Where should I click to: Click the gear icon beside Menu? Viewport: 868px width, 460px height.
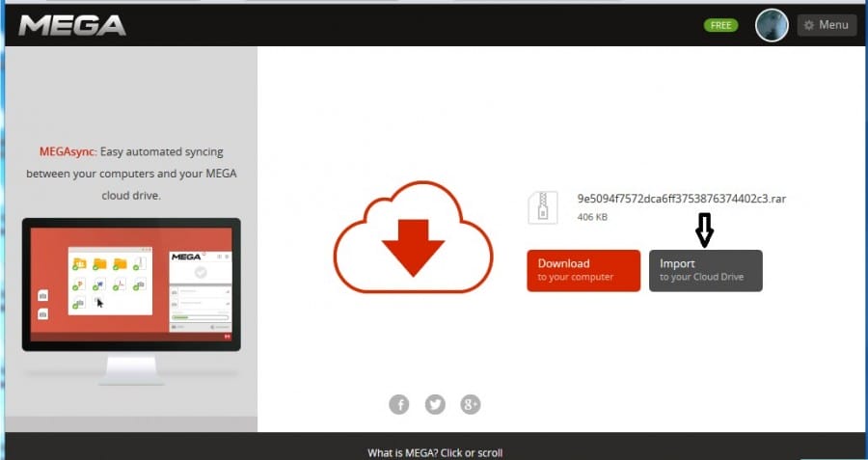(808, 25)
